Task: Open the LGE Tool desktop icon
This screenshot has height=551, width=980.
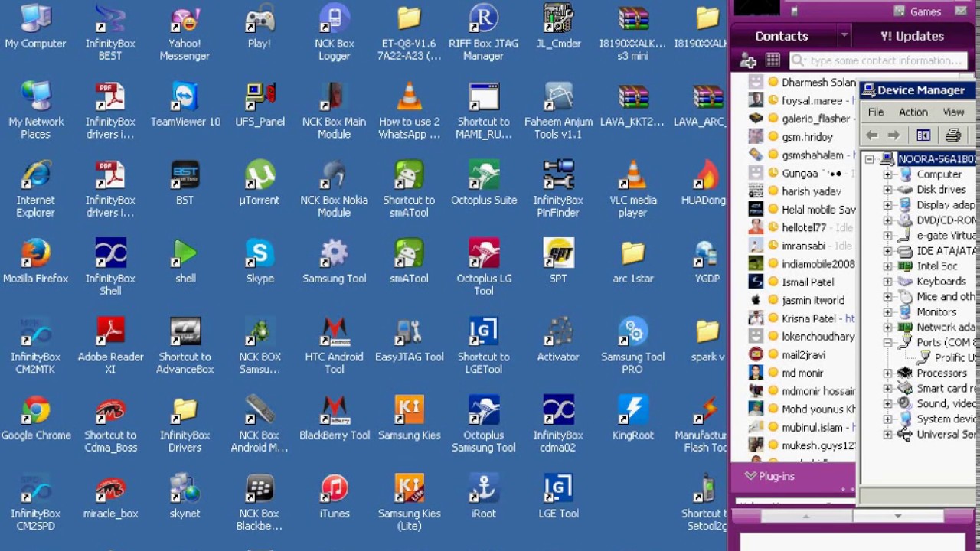Action: pos(558,495)
